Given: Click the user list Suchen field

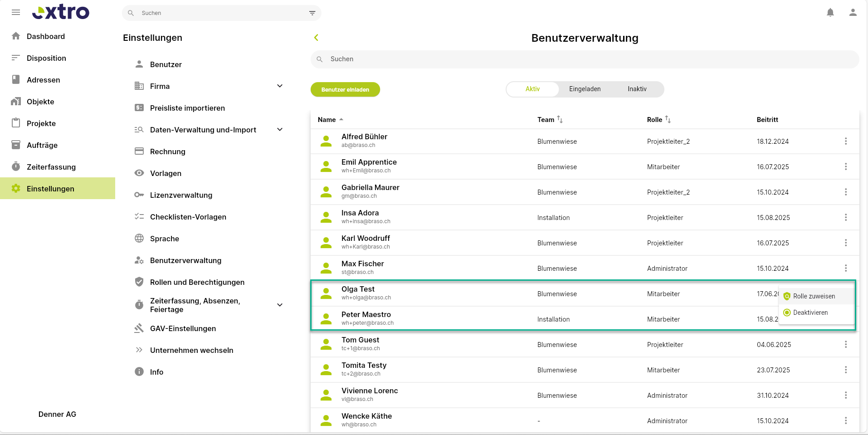Looking at the screenshot, I should tap(585, 59).
